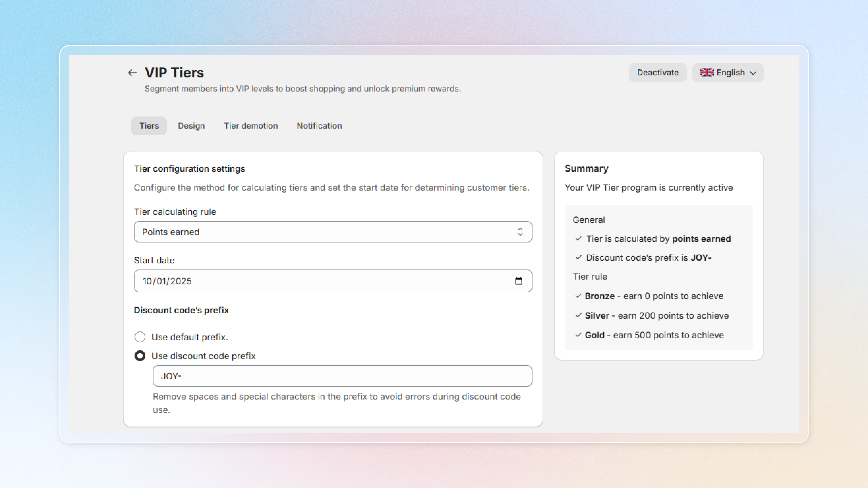Click the VIP Tiers page heading
The image size is (868, 488).
click(174, 72)
